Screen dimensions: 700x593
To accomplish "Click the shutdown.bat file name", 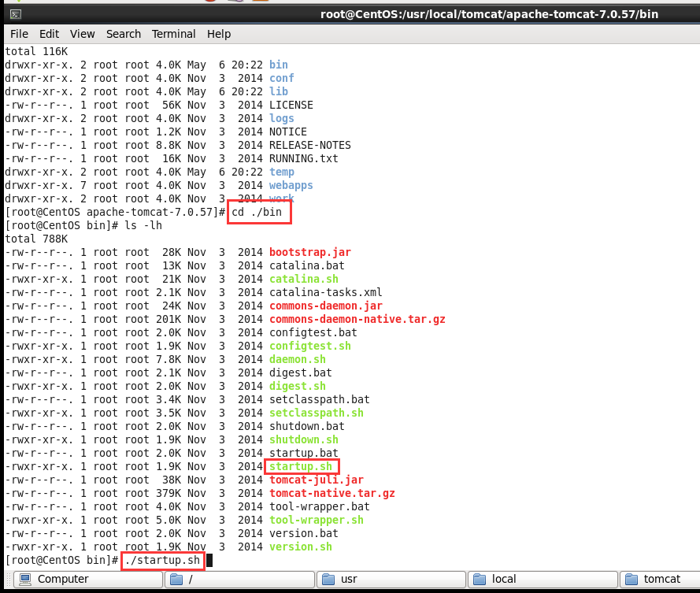I will click(x=307, y=427).
